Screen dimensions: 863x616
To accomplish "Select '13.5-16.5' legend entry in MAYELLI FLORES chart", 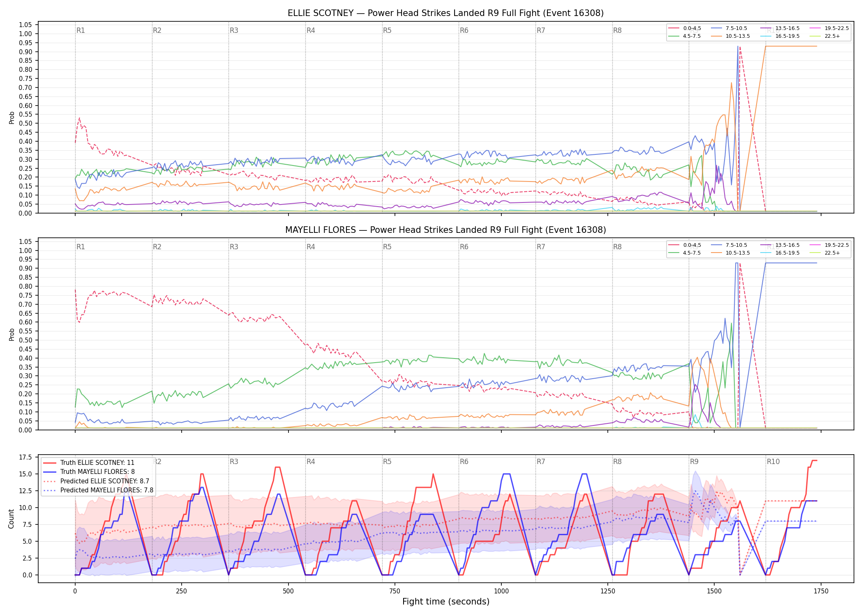I will [x=780, y=245].
